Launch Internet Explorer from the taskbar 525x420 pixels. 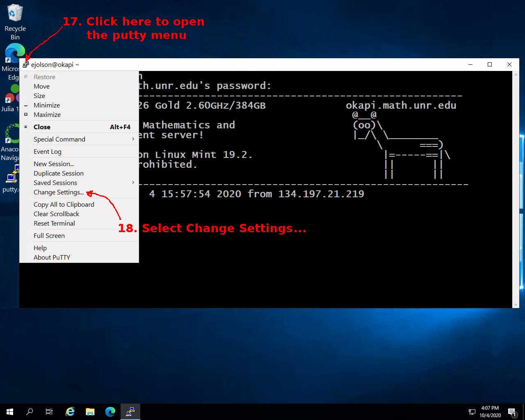click(70, 412)
